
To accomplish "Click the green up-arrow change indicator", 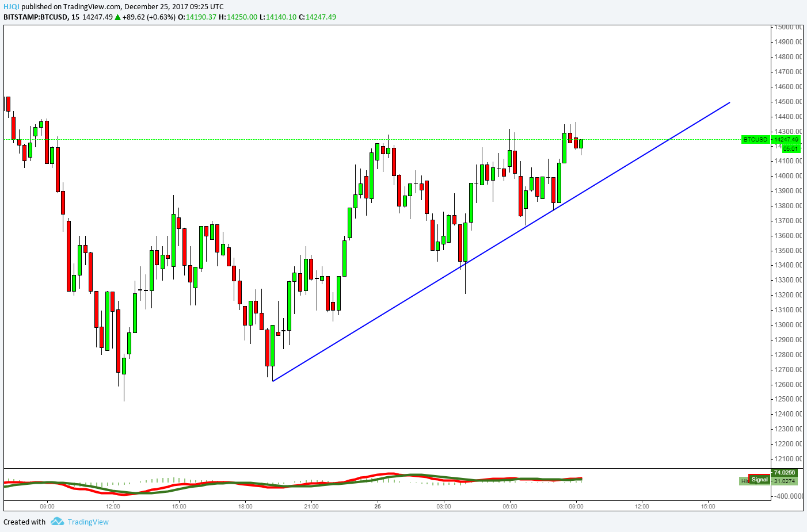I will (x=117, y=17).
